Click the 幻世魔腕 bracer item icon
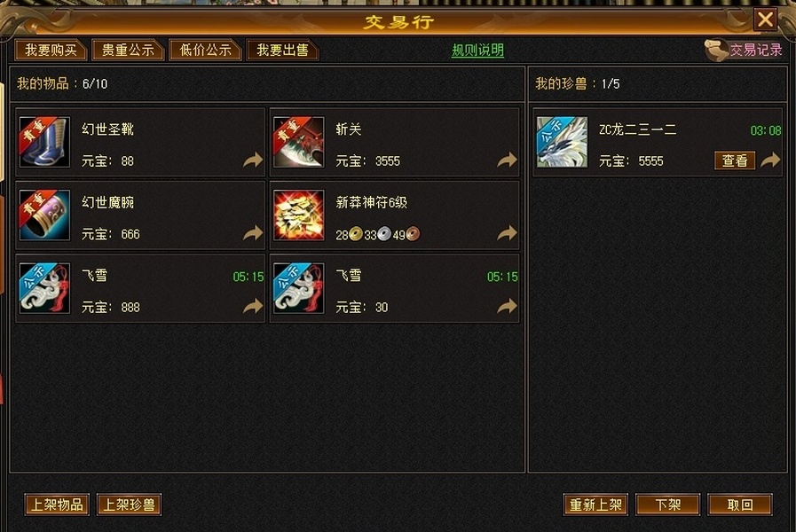The width and height of the screenshot is (796, 532). point(44,215)
